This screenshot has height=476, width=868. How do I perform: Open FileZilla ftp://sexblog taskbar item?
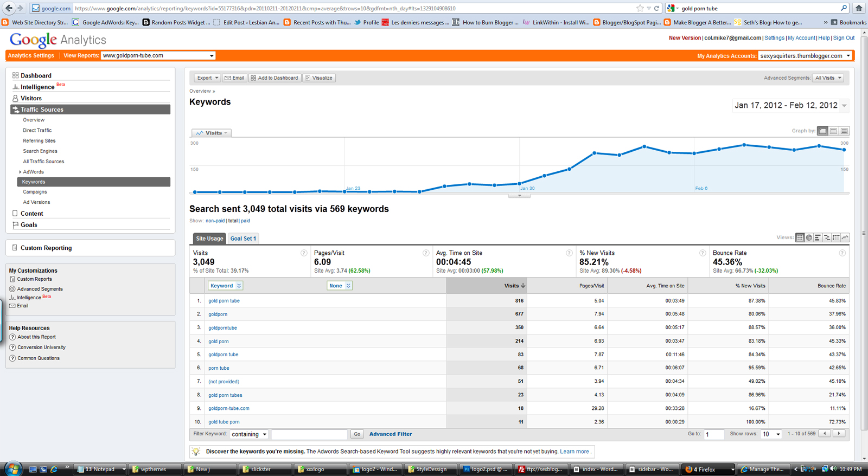coord(541,469)
